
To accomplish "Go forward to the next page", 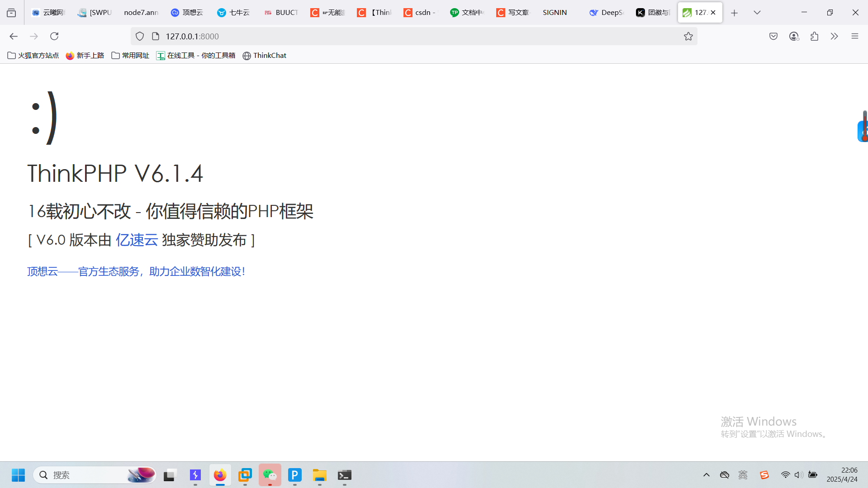I will click(x=34, y=36).
